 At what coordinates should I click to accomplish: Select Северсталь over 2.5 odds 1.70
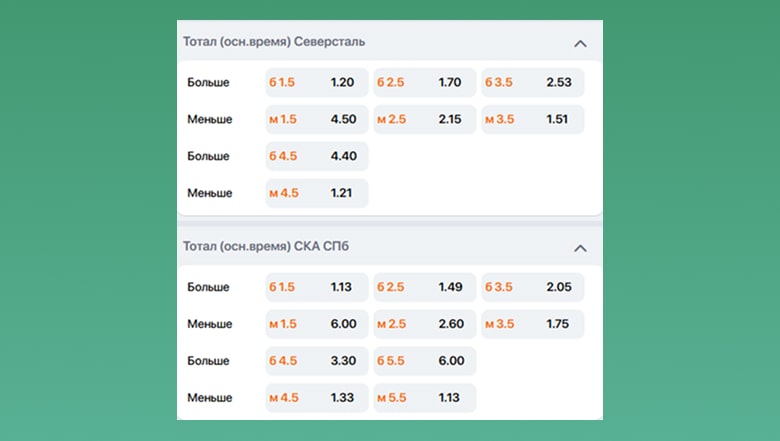425,82
